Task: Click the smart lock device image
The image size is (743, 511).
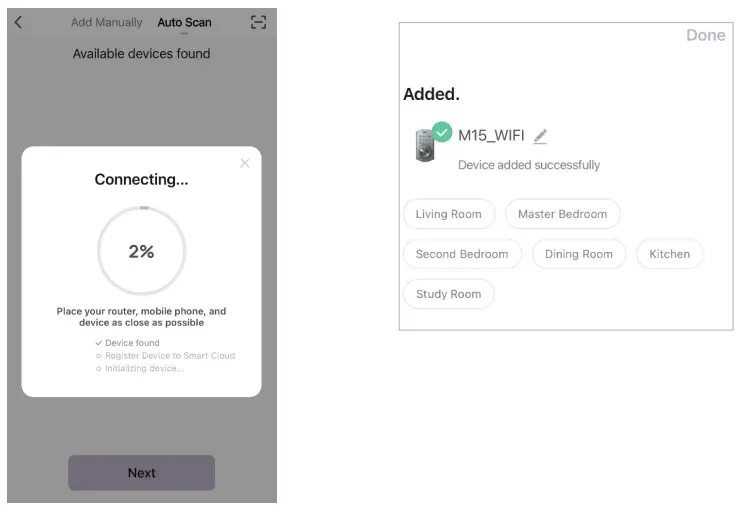Action: 425,146
